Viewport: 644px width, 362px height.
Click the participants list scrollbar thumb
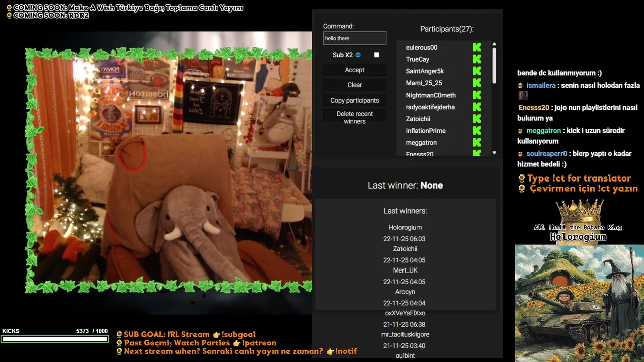pyautogui.click(x=494, y=65)
